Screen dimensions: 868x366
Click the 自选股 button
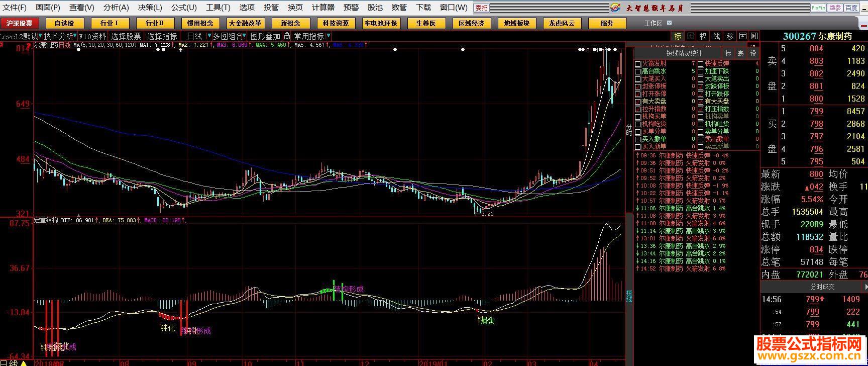tap(64, 23)
